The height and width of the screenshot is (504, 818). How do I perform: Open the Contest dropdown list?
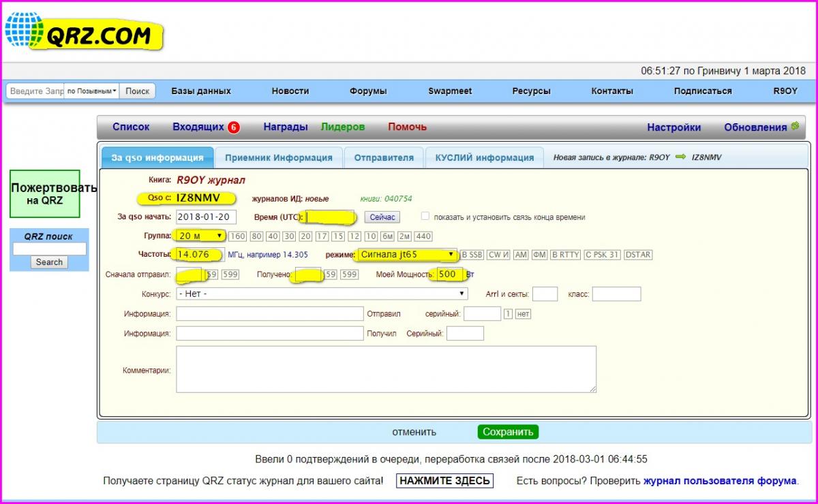pos(322,294)
